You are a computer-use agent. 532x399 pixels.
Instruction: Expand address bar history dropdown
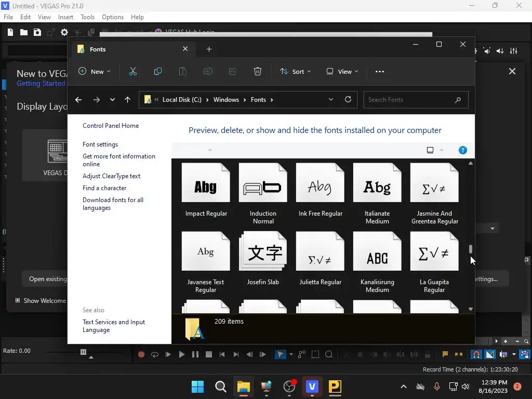point(331,99)
